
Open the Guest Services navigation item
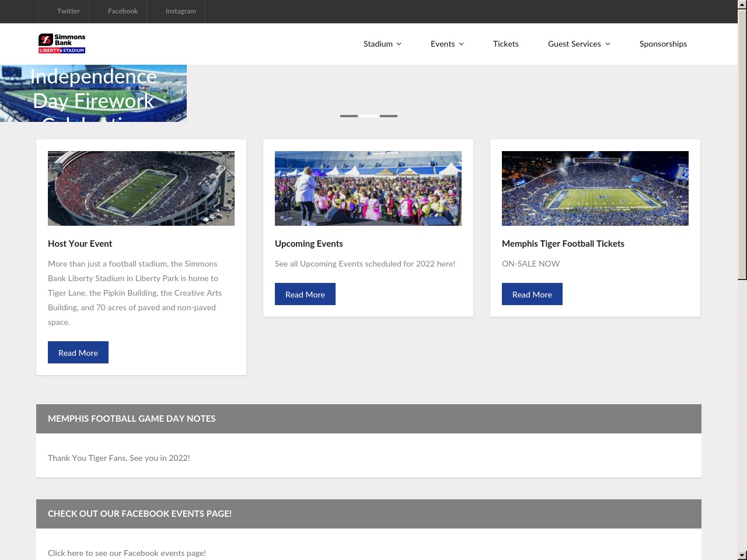[x=574, y=44]
